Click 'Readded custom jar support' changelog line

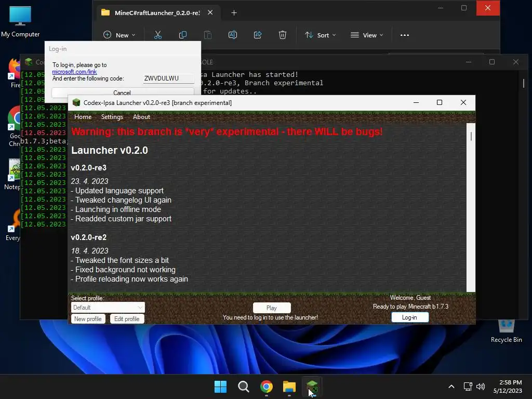[x=121, y=219]
